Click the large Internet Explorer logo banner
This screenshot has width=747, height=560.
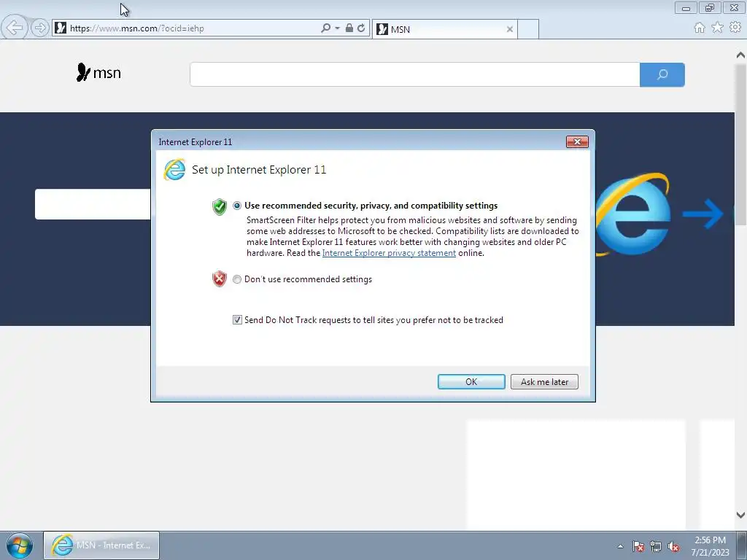(634, 214)
